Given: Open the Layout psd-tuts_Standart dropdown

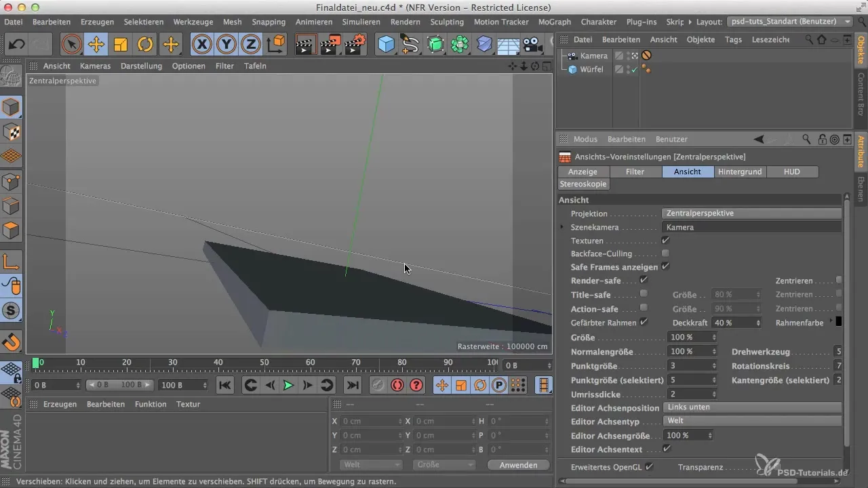Looking at the screenshot, I should click(789, 22).
